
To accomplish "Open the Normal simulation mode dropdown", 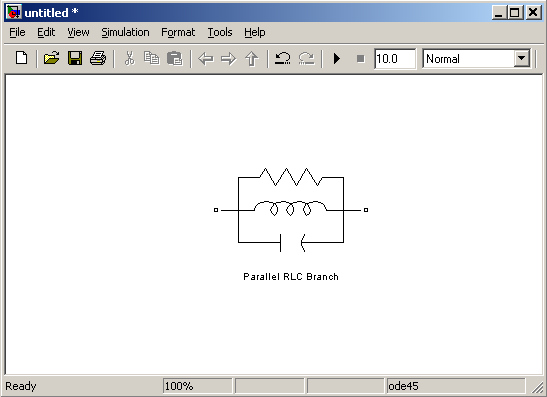I will pyautogui.click(x=522, y=59).
